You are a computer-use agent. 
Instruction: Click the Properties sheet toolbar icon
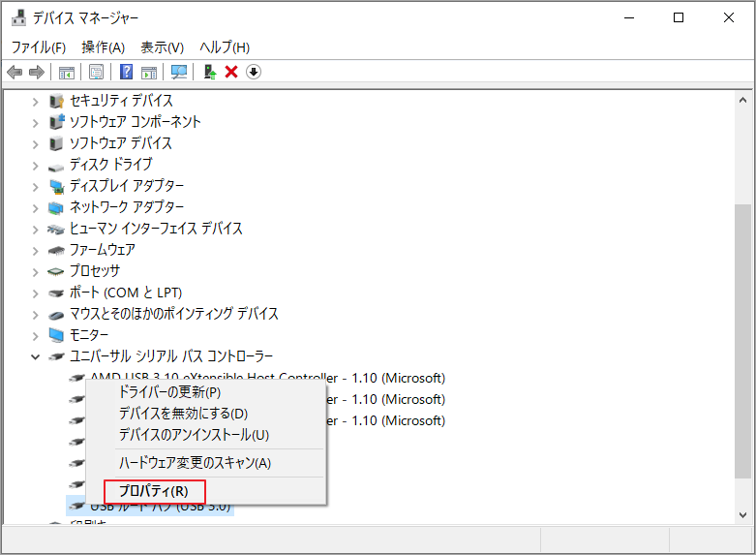[96, 72]
